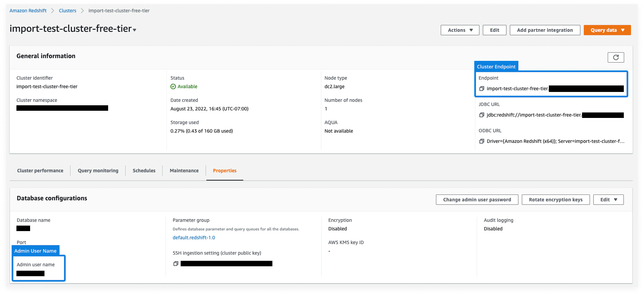The image size is (644, 295).
Task: Click the Database configurations heading
Action: [x=52, y=198]
